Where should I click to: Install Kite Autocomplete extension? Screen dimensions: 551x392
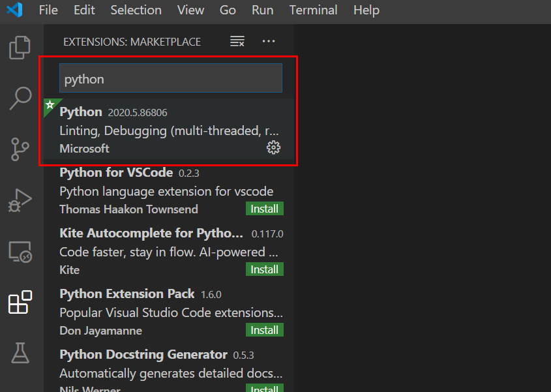(265, 269)
